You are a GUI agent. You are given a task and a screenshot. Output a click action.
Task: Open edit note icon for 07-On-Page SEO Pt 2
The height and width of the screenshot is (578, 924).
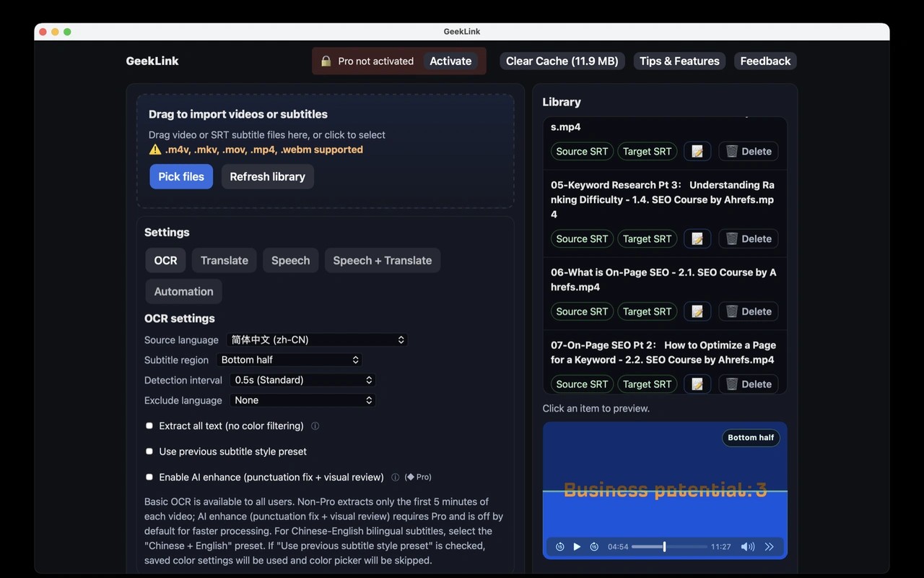697,384
